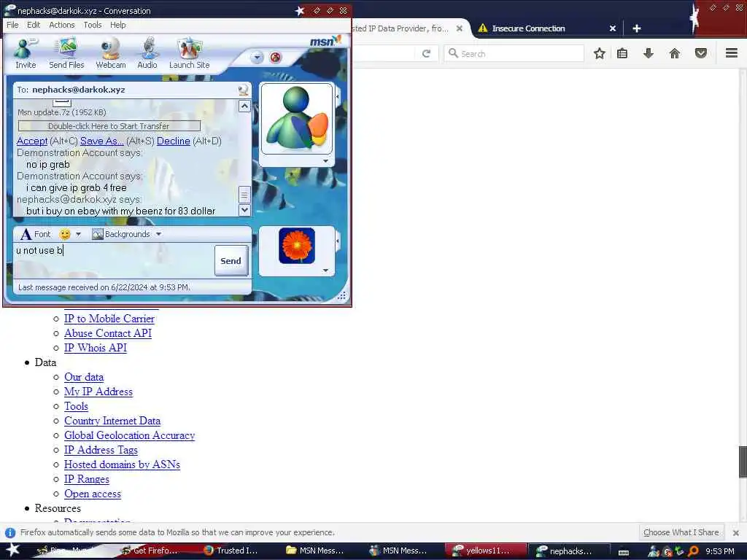Image resolution: width=747 pixels, height=560 pixels.
Task: Open the IP Whois API link
Action: [96, 348]
